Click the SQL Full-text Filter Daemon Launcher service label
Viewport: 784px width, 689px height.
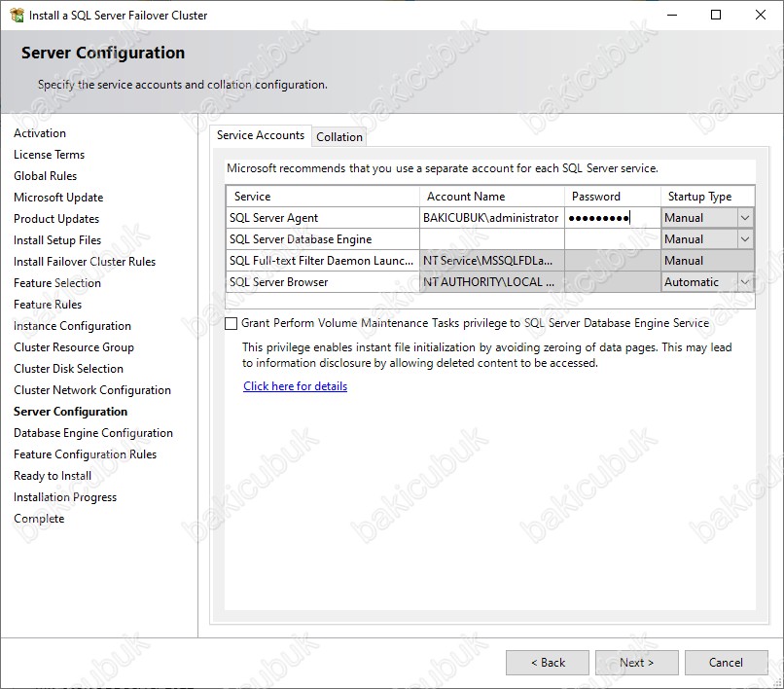pos(322,261)
